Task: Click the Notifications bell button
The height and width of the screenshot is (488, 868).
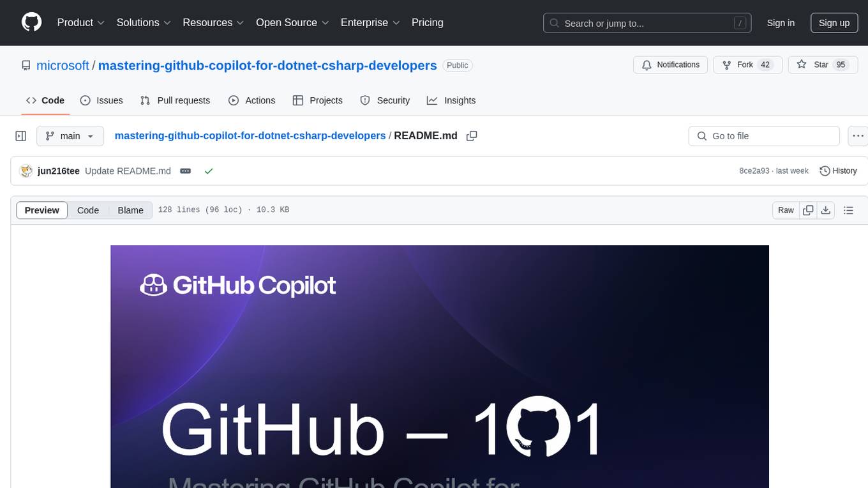Action: pyautogui.click(x=670, y=65)
